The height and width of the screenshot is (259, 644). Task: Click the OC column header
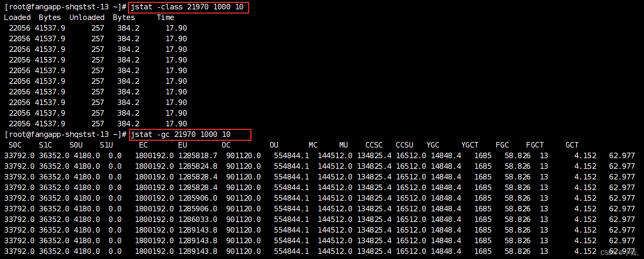226,145
